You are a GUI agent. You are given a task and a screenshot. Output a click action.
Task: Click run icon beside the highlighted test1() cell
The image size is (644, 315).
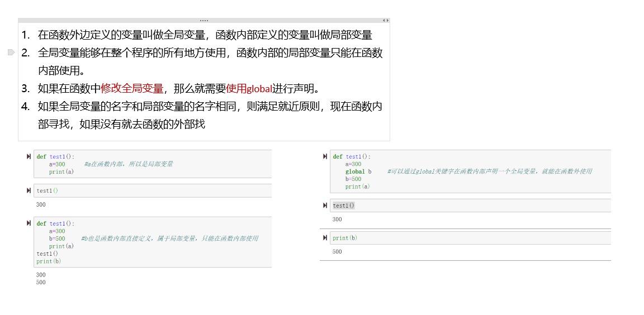coord(325,206)
